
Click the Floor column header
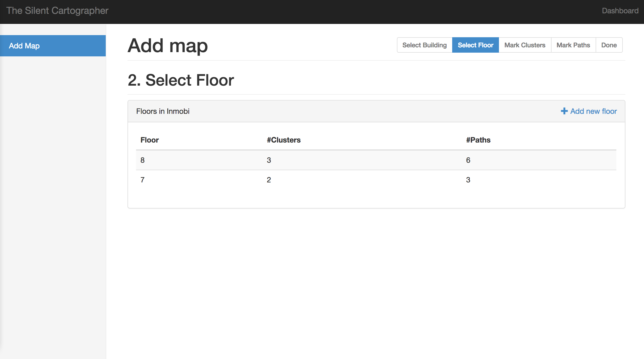pyautogui.click(x=150, y=140)
